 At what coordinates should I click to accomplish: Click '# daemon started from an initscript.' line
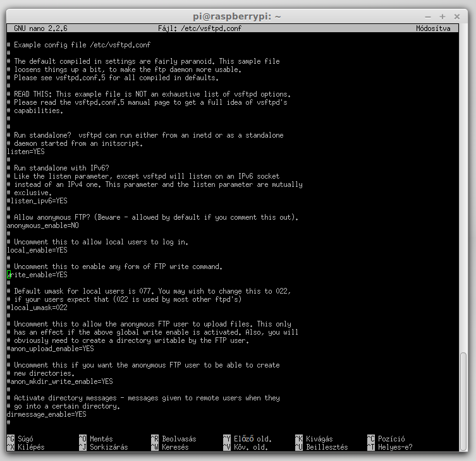pos(75,143)
